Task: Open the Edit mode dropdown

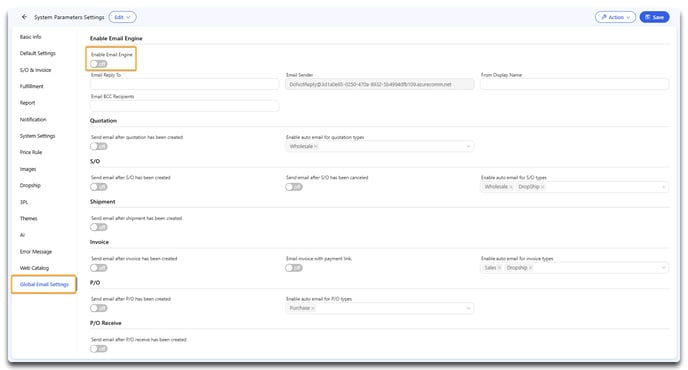Action: pyautogui.click(x=122, y=17)
